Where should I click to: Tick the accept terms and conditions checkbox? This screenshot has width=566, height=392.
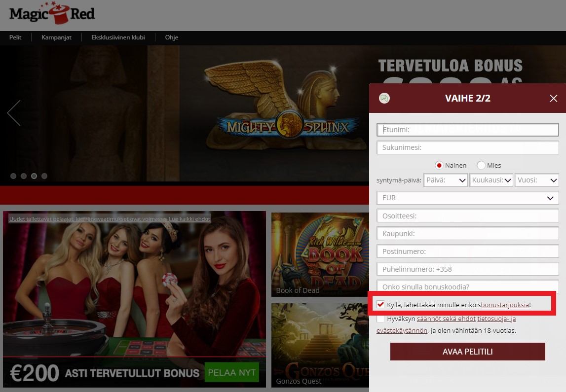click(380, 319)
